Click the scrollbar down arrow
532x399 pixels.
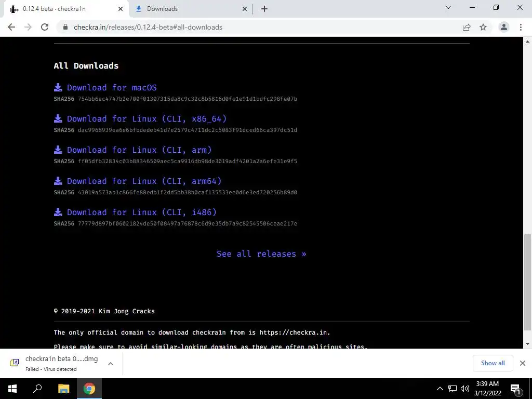[527, 344]
